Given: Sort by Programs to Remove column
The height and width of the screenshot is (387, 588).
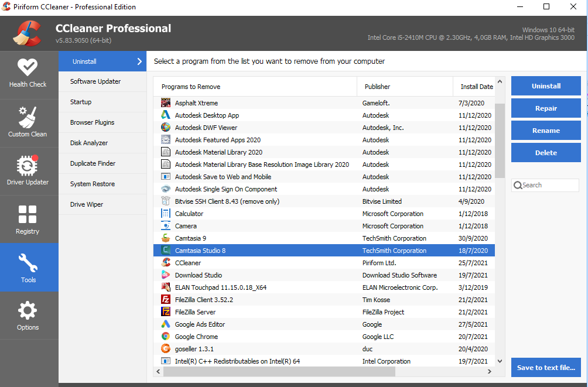Looking at the screenshot, I should click(255, 87).
